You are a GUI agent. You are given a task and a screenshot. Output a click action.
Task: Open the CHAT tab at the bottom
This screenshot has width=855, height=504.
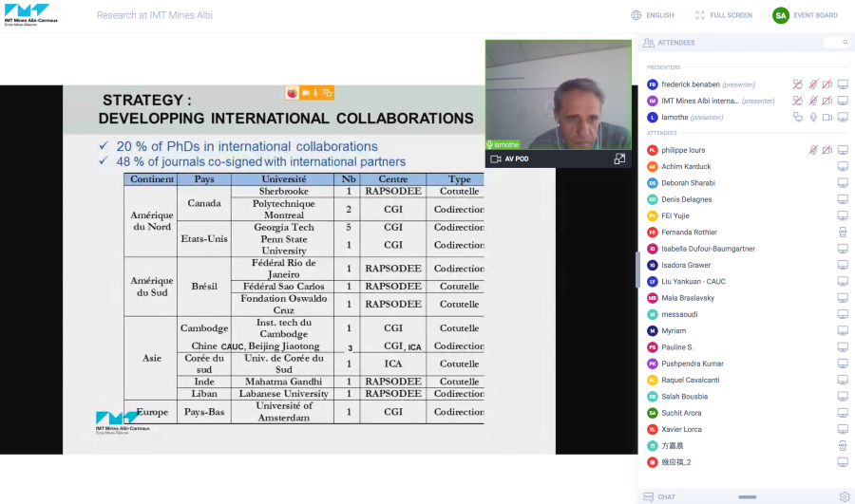click(x=666, y=496)
